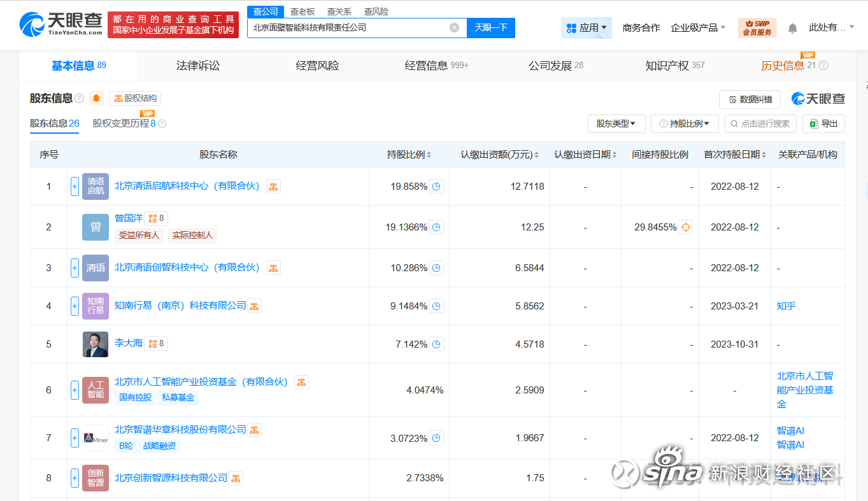868x501 pixels.
Task: Click the notification bell in the top bar
Action: click(792, 28)
